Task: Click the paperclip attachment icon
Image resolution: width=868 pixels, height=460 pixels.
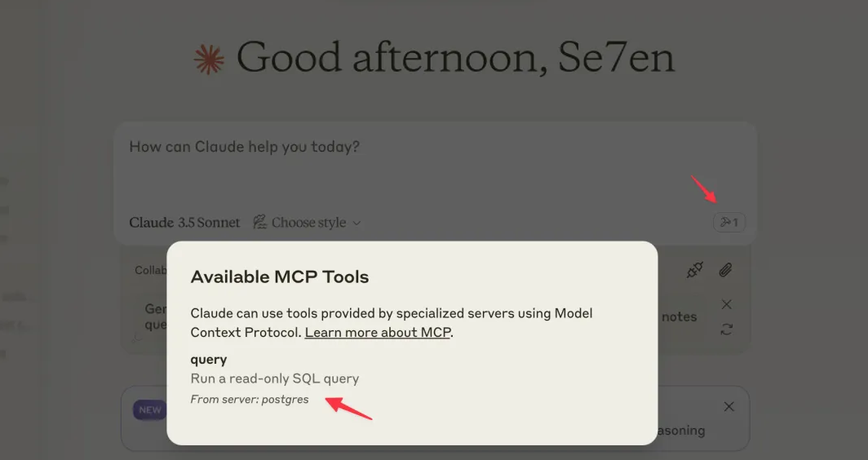Action: [725, 270]
